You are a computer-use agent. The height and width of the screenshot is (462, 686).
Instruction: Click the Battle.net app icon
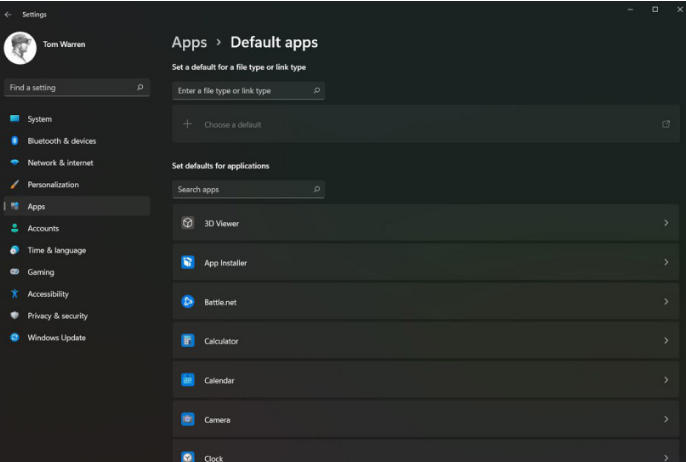[x=187, y=302]
